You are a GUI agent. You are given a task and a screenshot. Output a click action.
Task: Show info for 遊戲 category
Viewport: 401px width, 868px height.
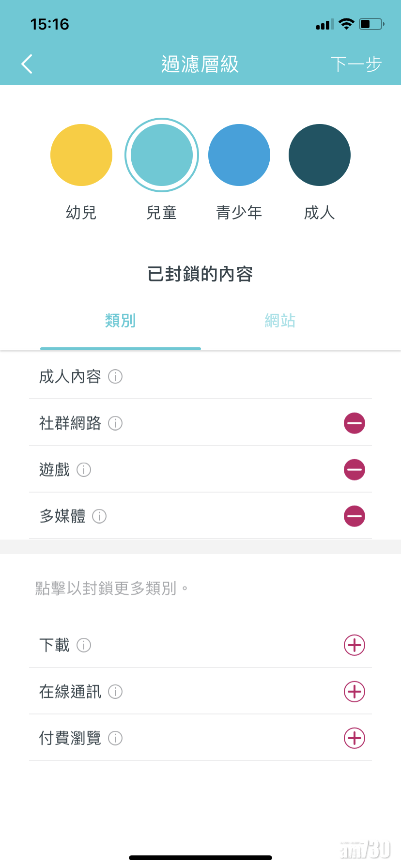(x=84, y=470)
